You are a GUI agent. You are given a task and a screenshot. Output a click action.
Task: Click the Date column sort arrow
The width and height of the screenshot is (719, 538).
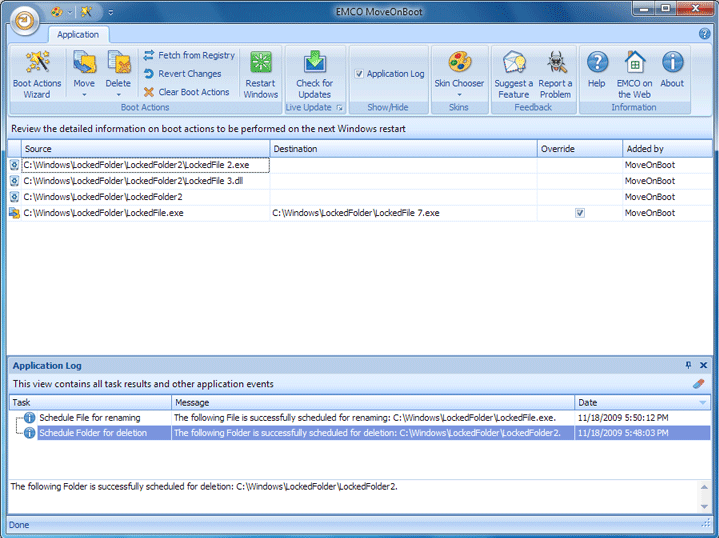pyautogui.click(x=702, y=403)
